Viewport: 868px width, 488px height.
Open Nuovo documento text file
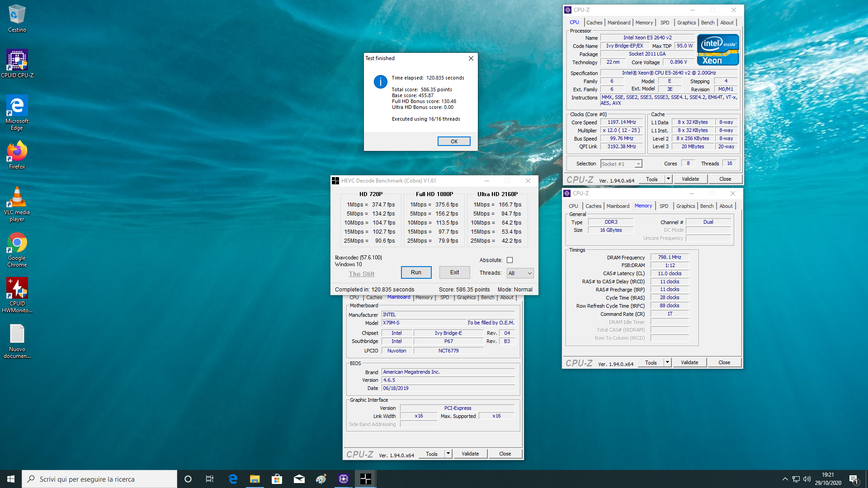(17, 341)
